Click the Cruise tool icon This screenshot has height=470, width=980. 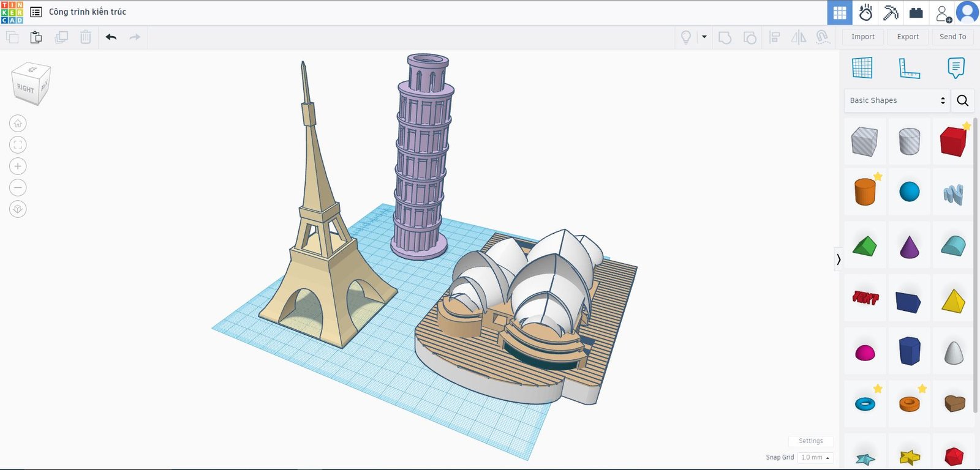coord(823,37)
